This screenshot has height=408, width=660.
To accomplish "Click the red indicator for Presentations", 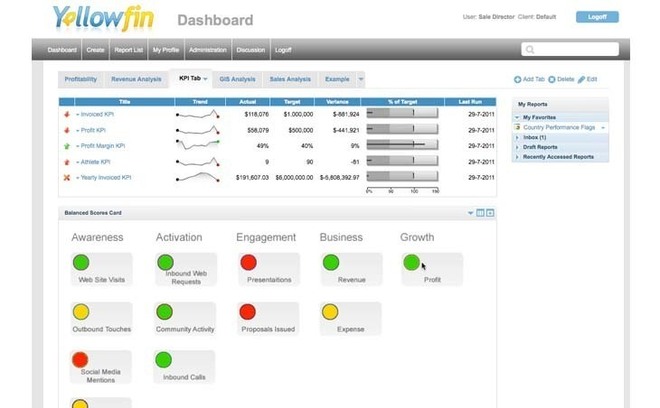I will (248, 263).
